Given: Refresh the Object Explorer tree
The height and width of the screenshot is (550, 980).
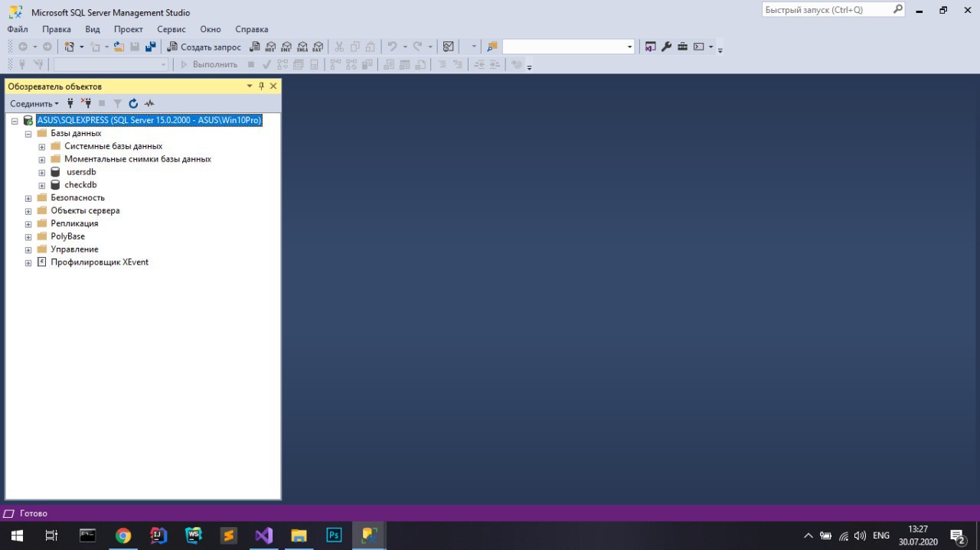Looking at the screenshot, I should [x=133, y=103].
